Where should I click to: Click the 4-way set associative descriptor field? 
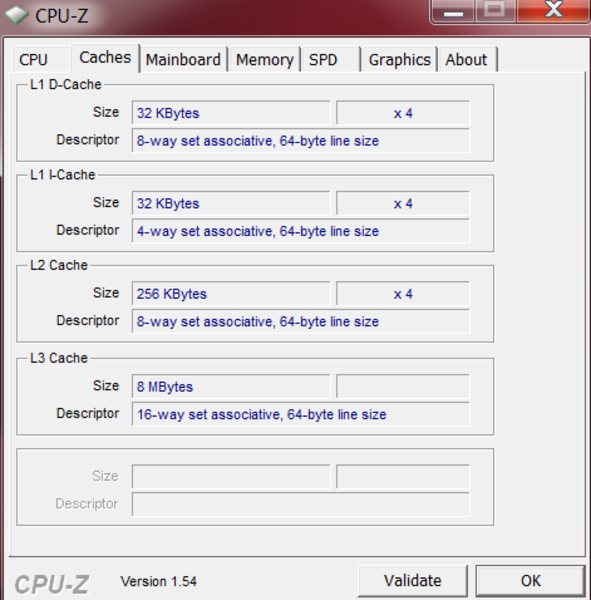[300, 231]
